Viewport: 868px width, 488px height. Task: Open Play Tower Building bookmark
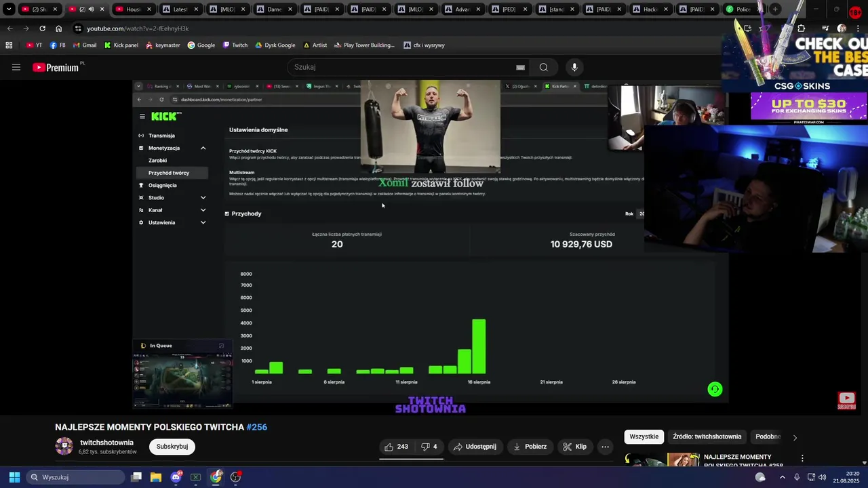[364, 45]
